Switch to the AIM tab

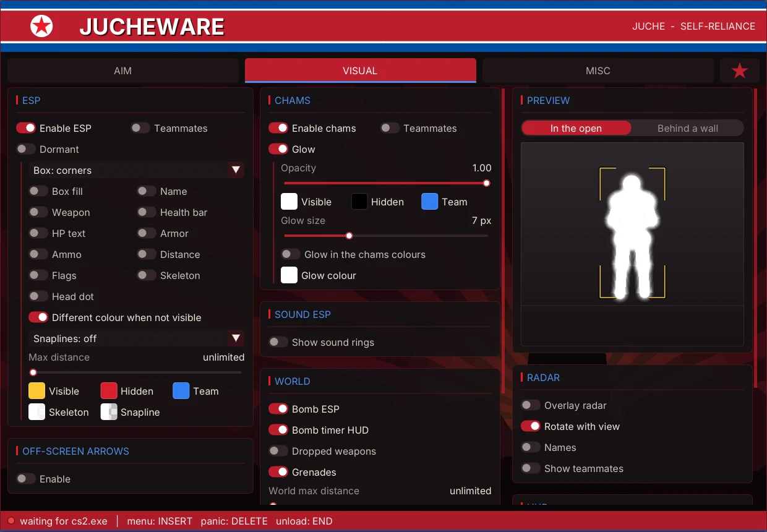pos(122,71)
